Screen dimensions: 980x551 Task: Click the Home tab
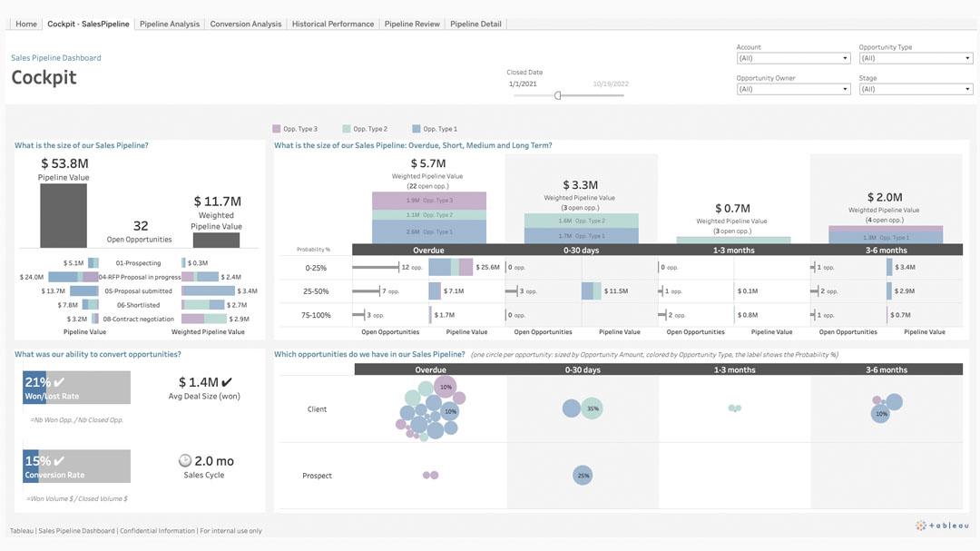pyautogui.click(x=26, y=24)
